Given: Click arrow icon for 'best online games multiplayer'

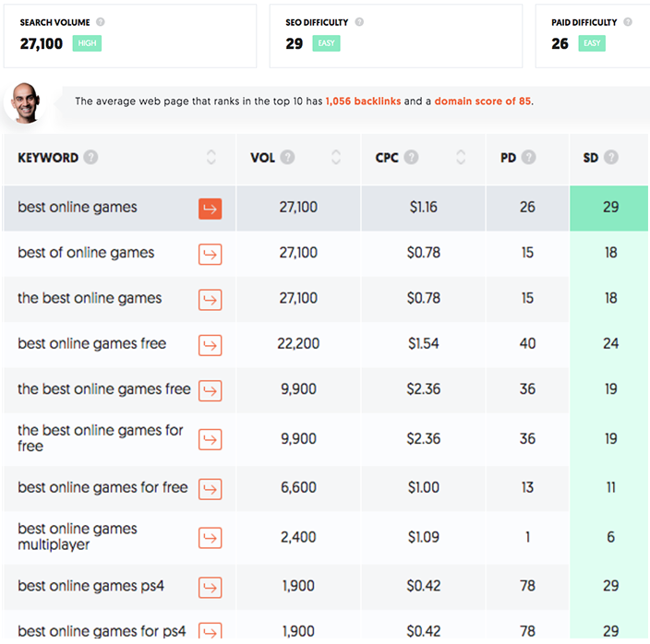Looking at the screenshot, I should 211,537.
